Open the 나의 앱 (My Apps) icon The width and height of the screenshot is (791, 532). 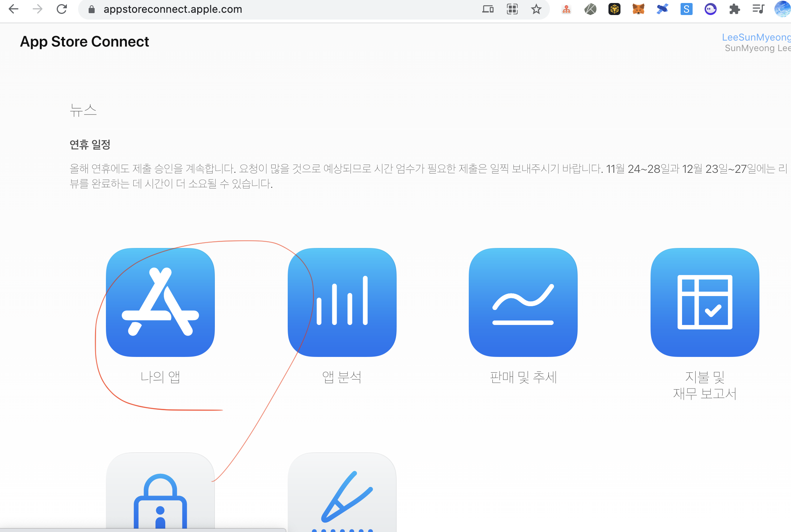click(x=160, y=302)
